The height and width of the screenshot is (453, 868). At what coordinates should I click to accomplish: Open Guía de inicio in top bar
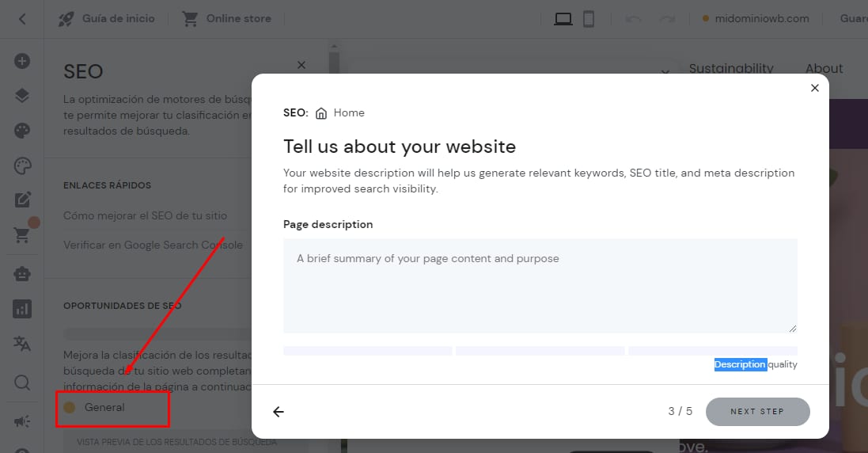(107, 18)
